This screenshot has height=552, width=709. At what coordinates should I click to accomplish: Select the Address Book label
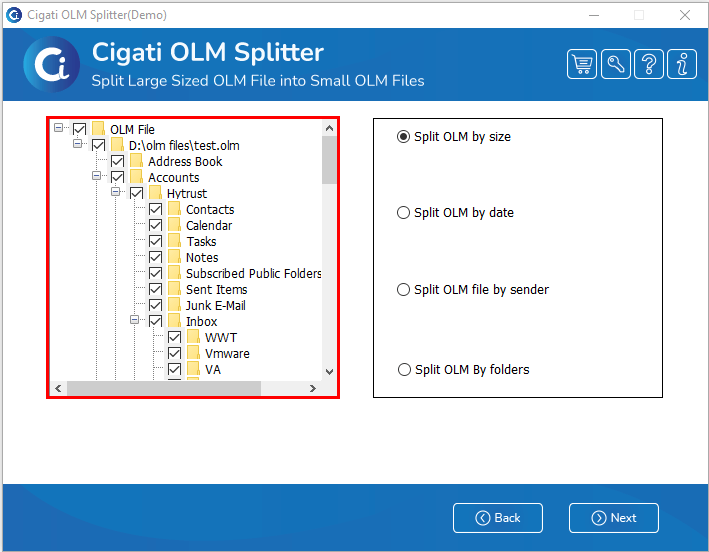(185, 161)
